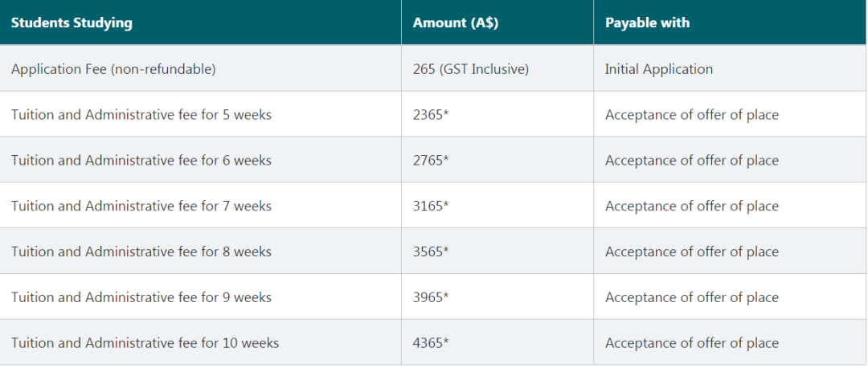The height and width of the screenshot is (368, 868).
Task: Click the 265 (GST Inclusive) amount
Action: [x=471, y=69]
